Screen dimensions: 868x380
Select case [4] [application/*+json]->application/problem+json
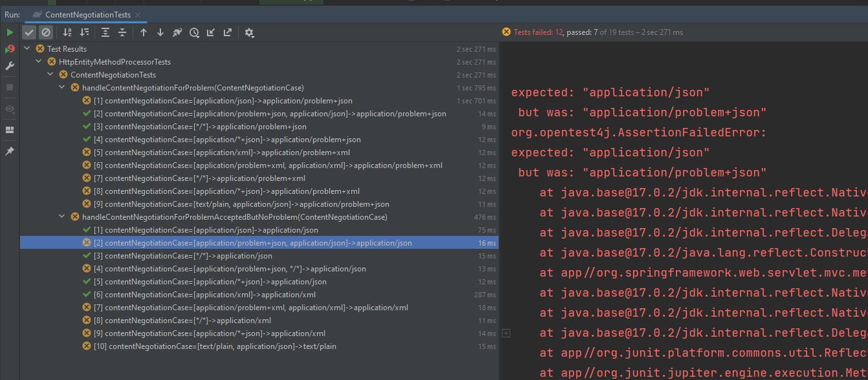(x=259, y=140)
